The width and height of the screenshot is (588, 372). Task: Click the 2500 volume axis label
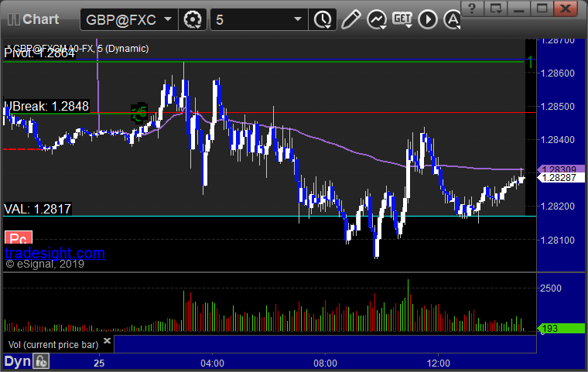pyautogui.click(x=551, y=288)
